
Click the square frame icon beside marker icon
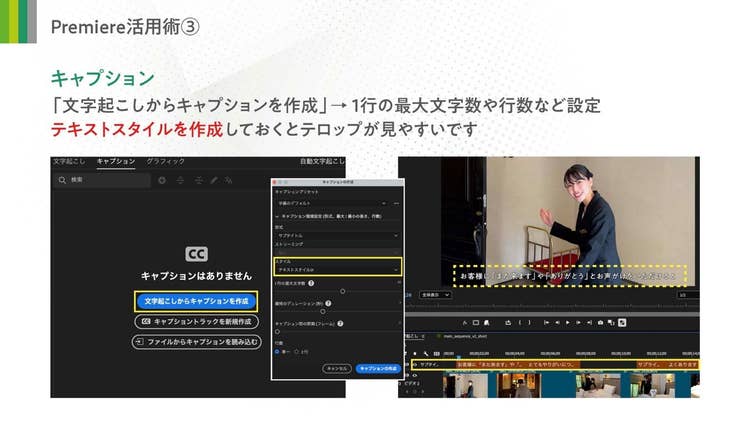(x=475, y=323)
